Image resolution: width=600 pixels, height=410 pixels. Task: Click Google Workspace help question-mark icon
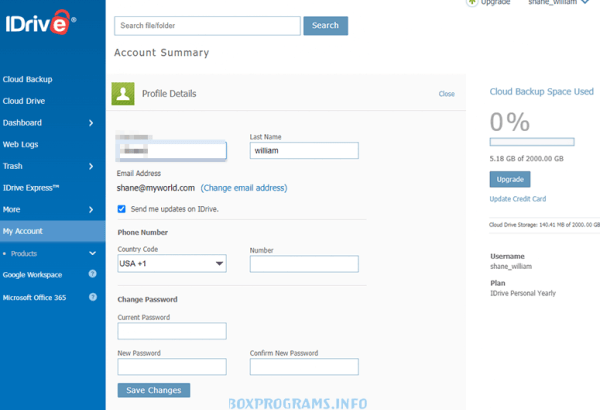coord(93,274)
